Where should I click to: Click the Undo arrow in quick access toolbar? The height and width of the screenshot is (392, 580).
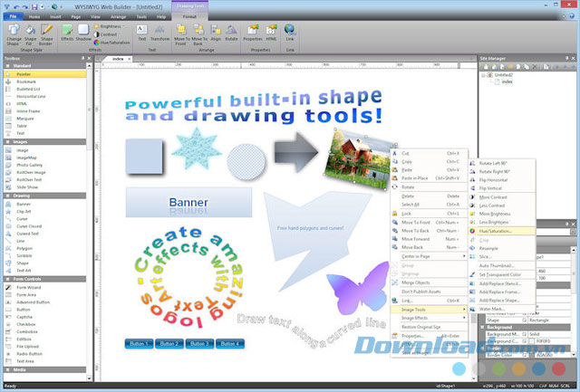16,6
